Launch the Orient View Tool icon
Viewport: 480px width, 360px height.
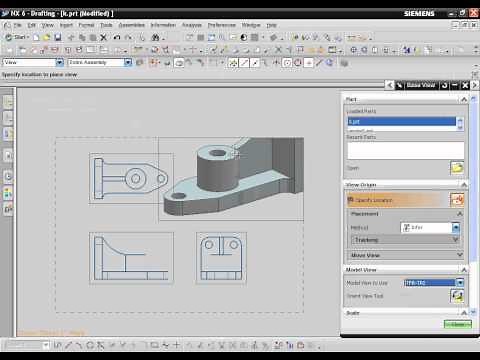[457, 296]
